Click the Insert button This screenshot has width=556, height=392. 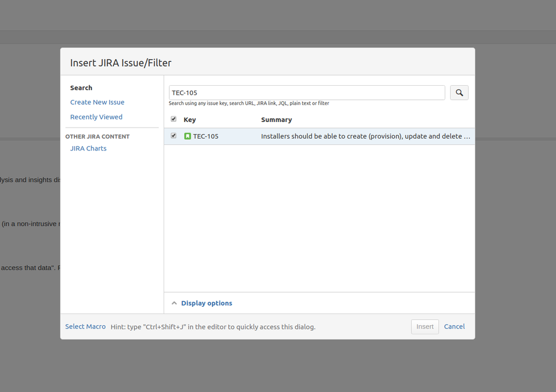coord(425,326)
